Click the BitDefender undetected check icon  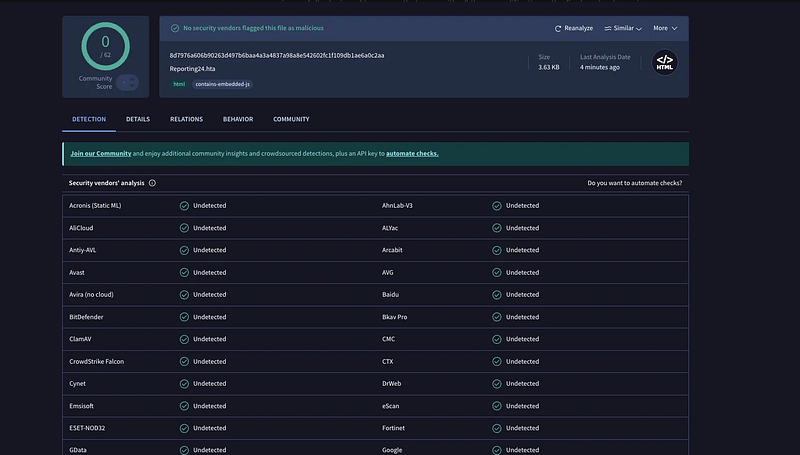[184, 317]
